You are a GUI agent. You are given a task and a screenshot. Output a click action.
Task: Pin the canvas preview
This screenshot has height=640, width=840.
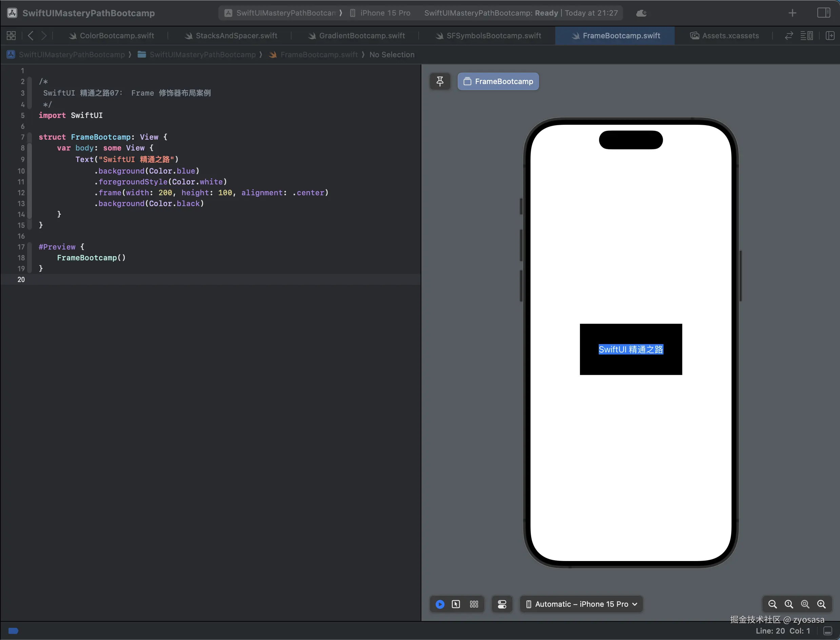[x=440, y=81]
